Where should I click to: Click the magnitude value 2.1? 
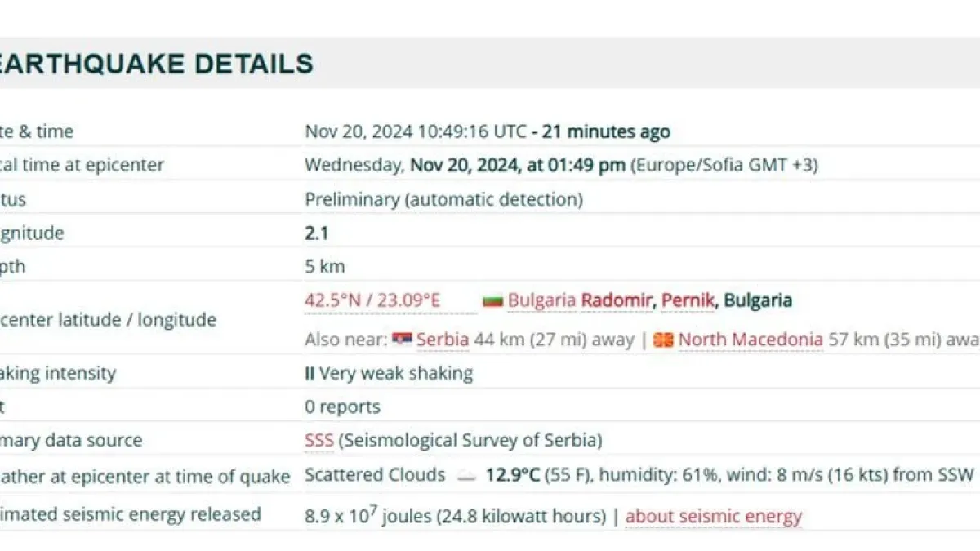click(x=317, y=233)
